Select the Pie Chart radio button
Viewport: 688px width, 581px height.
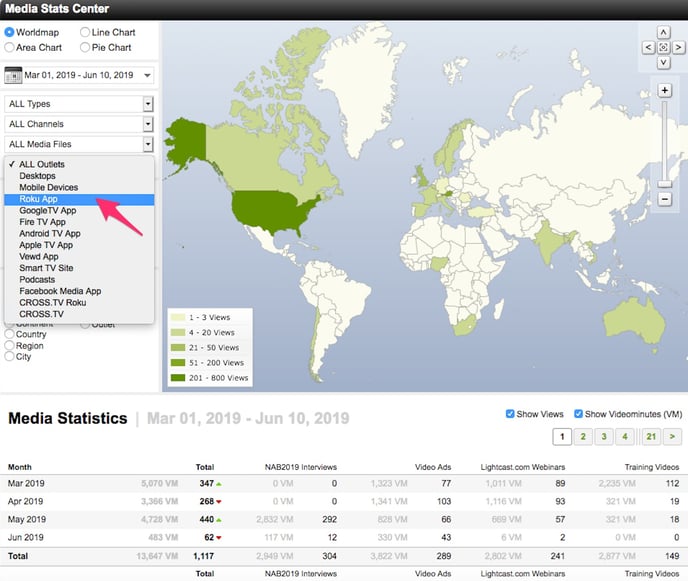(x=84, y=47)
